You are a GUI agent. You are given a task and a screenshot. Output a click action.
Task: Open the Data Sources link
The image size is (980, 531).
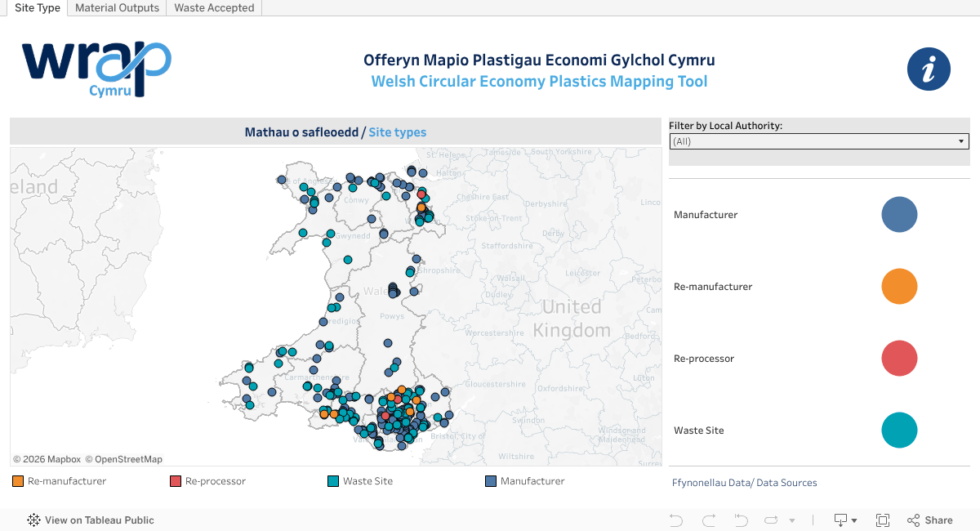pyautogui.click(x=745, y=482)
